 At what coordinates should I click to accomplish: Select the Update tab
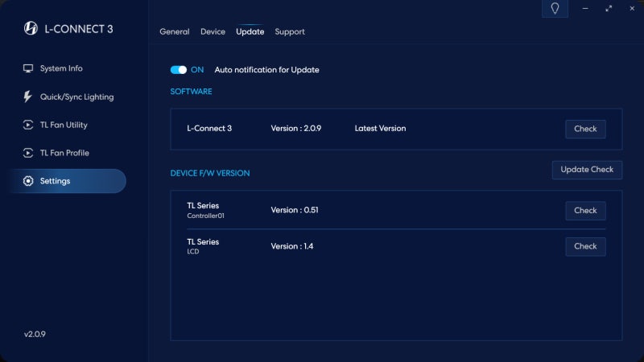coord(250,31)
